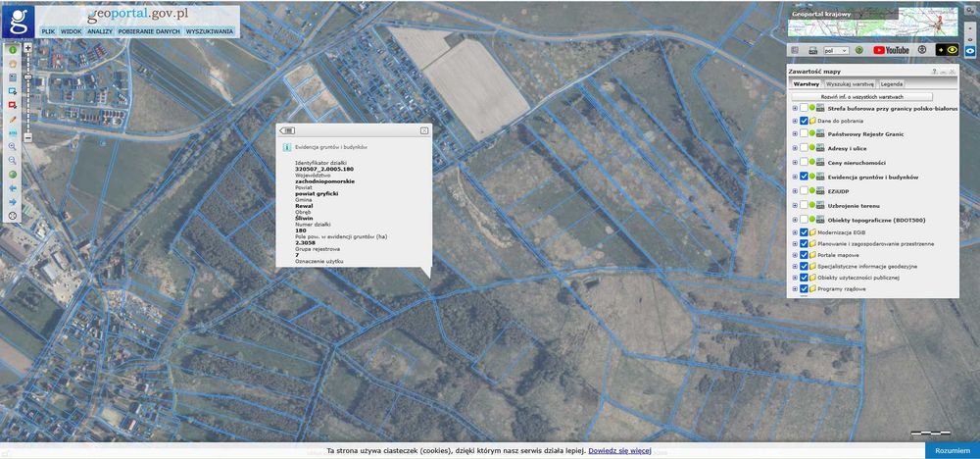Open the ANALIZY menu

coord(100,31)
